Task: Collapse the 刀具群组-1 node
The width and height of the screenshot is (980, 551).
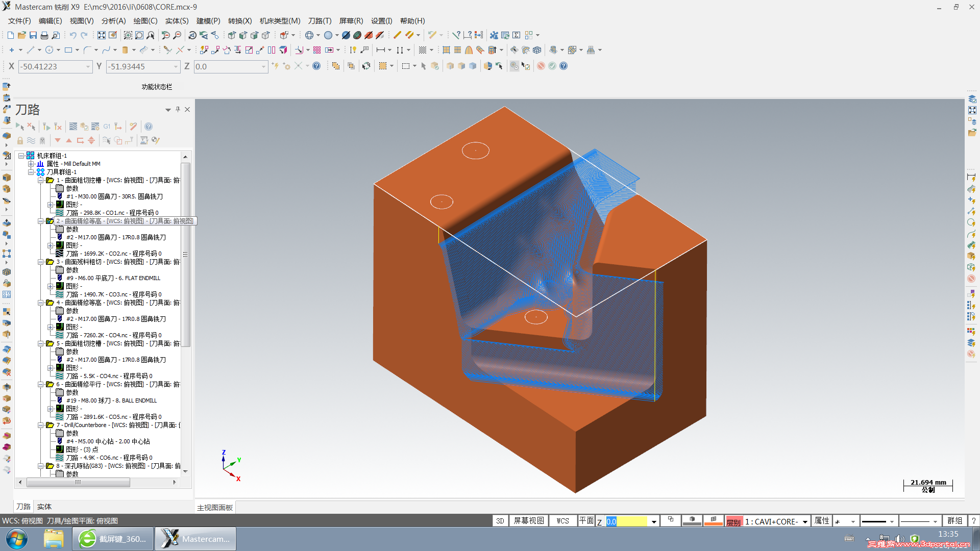Action: [31, 172]
